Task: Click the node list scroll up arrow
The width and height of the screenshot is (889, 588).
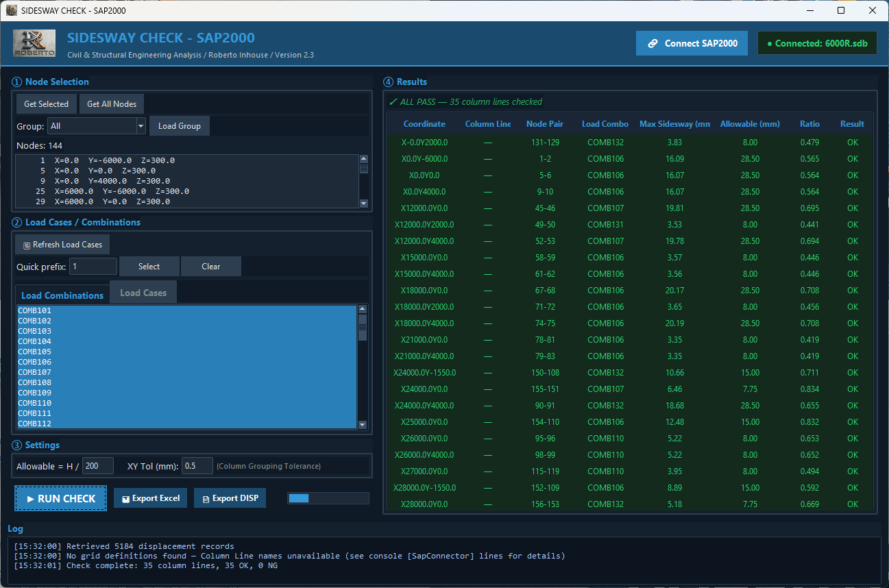Action: [363, 159]
